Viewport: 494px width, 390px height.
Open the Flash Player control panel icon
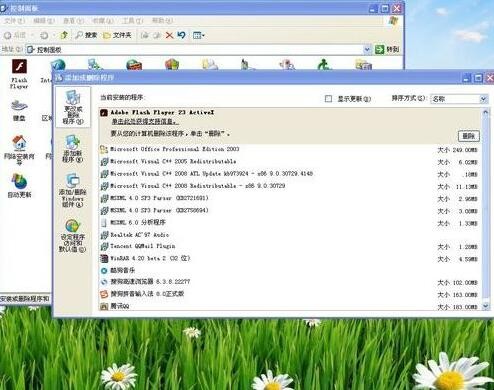click(x=19, y=74)
